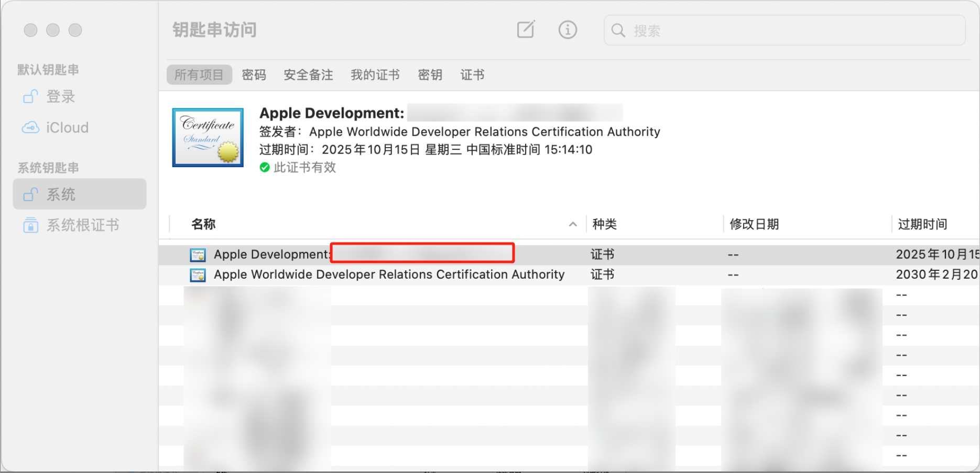Open the info button in toolbar
The width and height of the screenshot is (980, 473).
[568, 30]
